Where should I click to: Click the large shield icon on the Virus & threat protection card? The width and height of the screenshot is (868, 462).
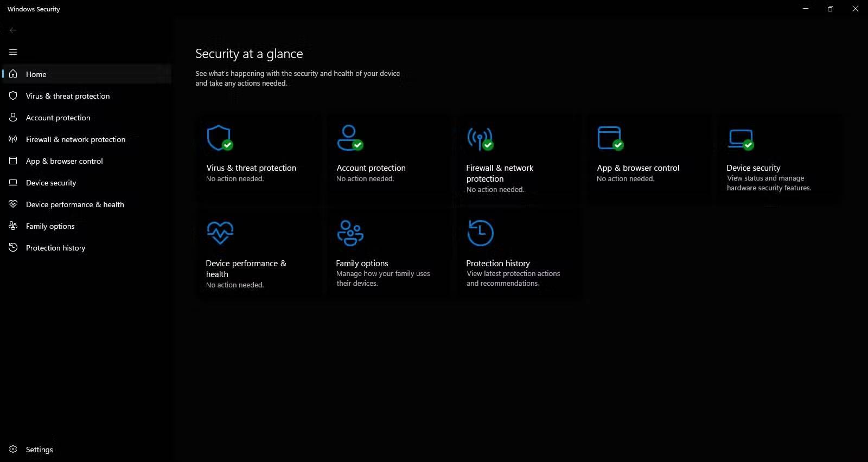point(220,138)
